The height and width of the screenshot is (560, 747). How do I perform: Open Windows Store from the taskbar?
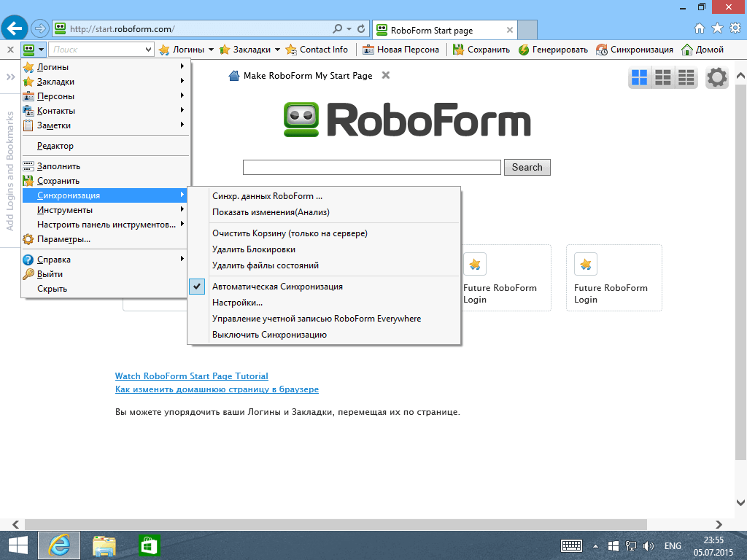150,545
